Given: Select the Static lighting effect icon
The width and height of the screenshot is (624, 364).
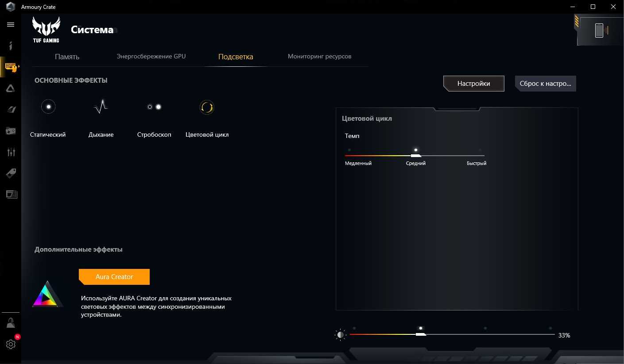Looking at the screenshot, I should coord(48,107).
